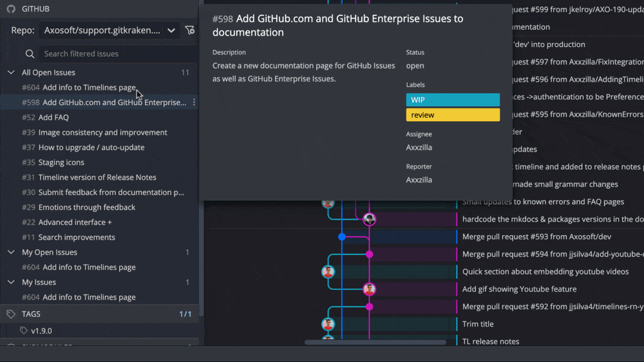The height and width of the screenshot is (362, 644).
Task: Focus the Search filtered issues field
Action: (x=119, y=54)
